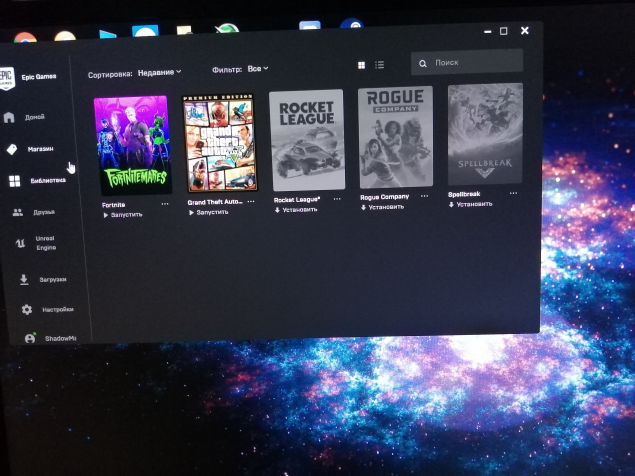Image resolution: width=635 pixels, height=476 pixels.
Task: Click the Fortnite title text
Action: pyautogui.click(x=113, y=205)
